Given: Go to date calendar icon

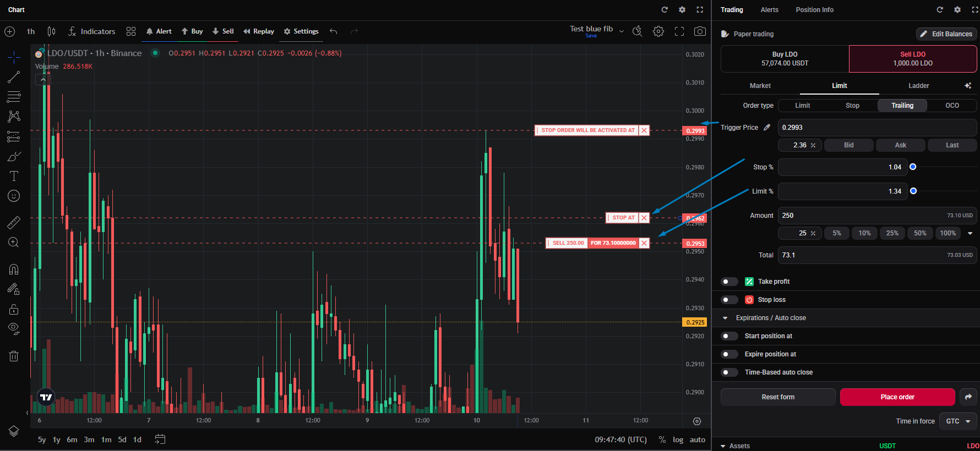Looking at the screenshot, I should [x=160, y=439].
